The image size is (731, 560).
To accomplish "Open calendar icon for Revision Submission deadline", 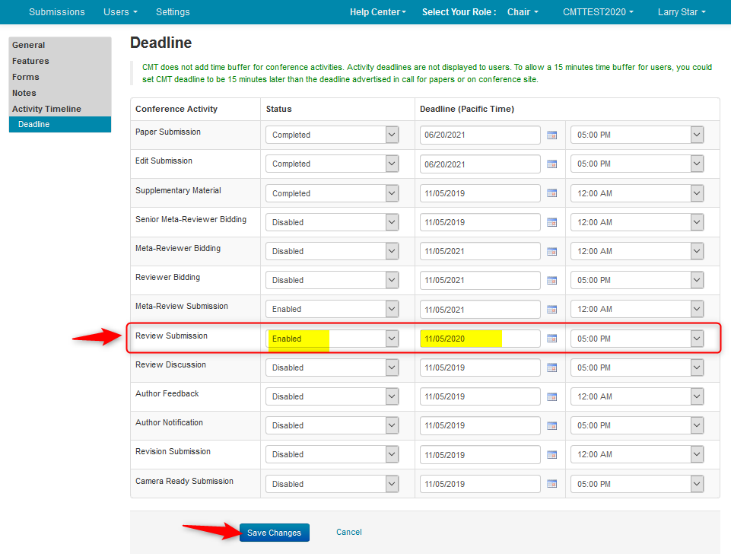I will (x=552, y=455).
